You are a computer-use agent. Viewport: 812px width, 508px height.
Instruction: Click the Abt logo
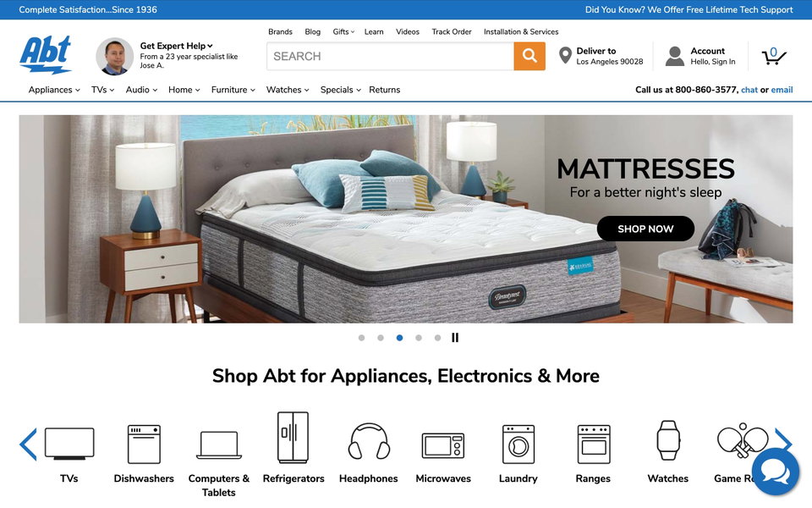pos(46,55)
